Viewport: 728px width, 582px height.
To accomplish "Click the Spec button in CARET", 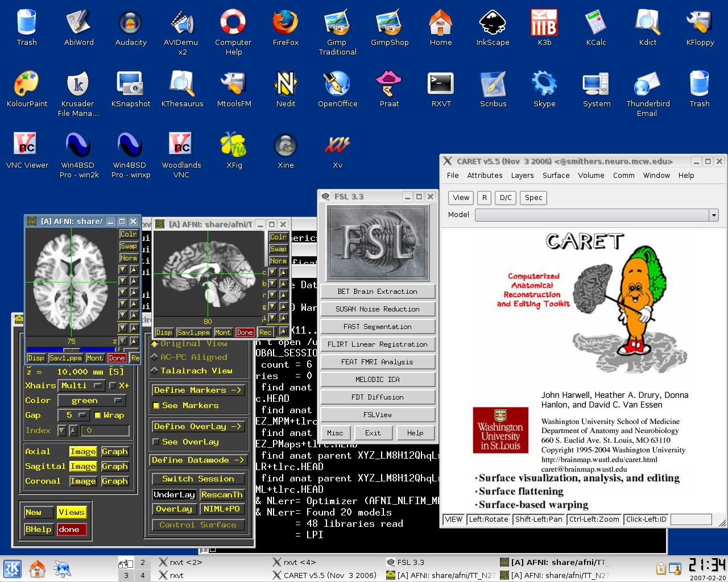I will (x=533, y=198).
